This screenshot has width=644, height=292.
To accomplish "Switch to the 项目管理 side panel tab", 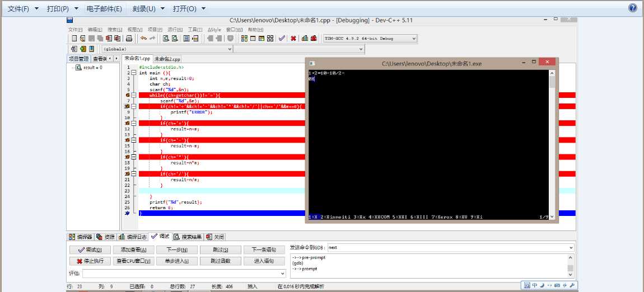I will coord(78,59).
